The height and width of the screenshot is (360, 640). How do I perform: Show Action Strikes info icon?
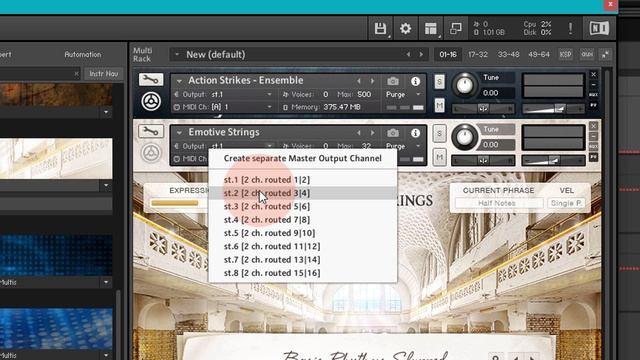pos(415,81)
